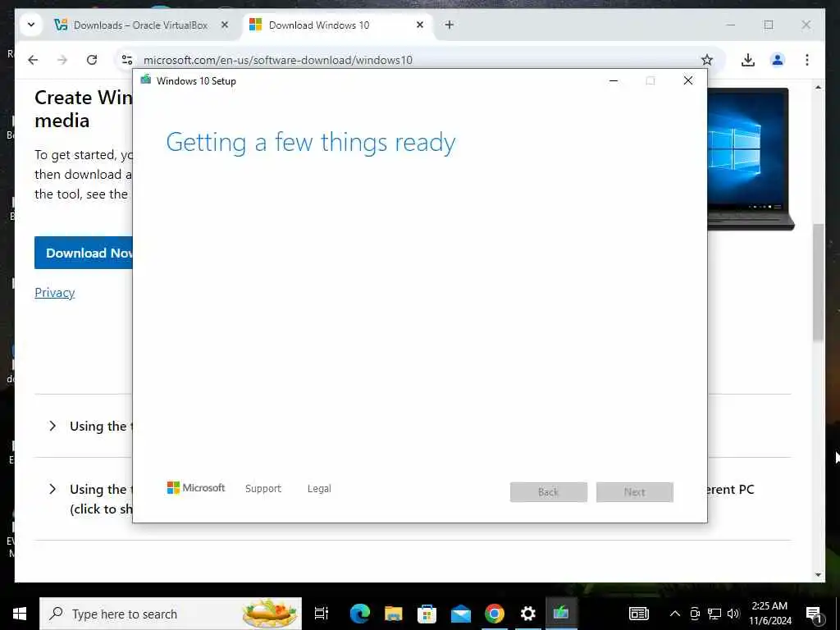
Task: Open the Mail app on taskbar
Action: pos(461,614)
